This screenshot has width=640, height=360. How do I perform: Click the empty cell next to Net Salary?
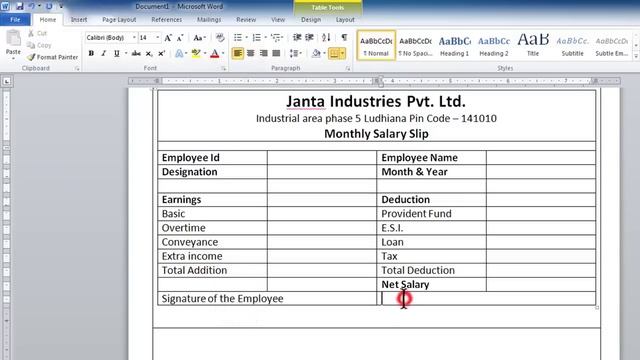(x=541, y=284)
